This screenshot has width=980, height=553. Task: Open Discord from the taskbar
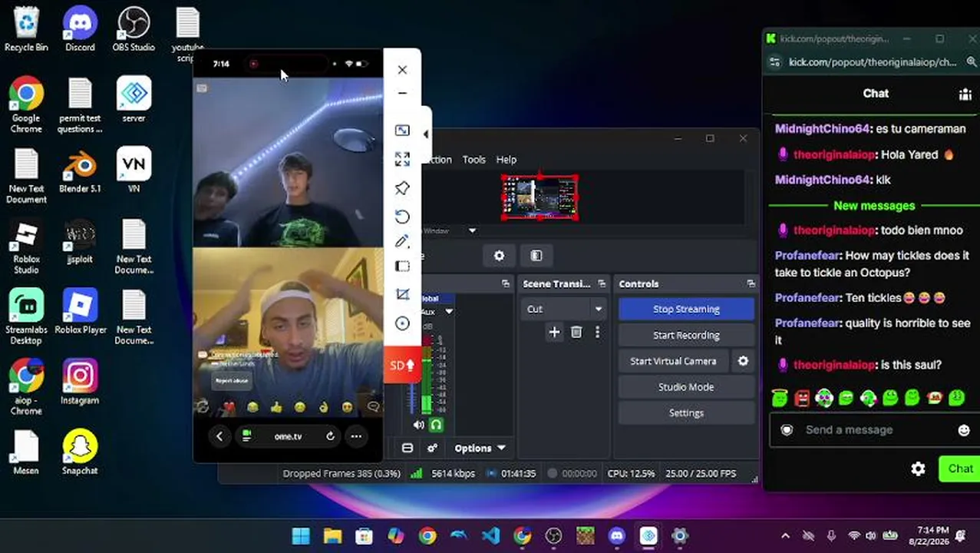(x=617, y=535)
